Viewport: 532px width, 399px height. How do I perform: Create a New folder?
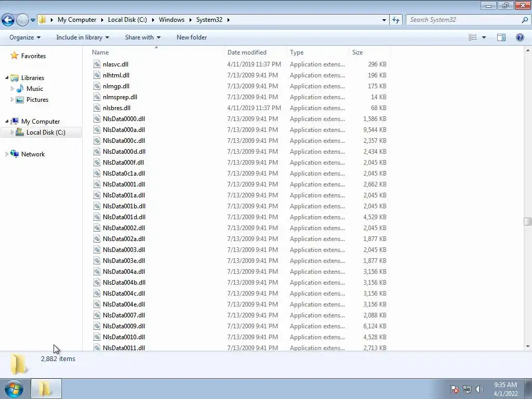192,37
